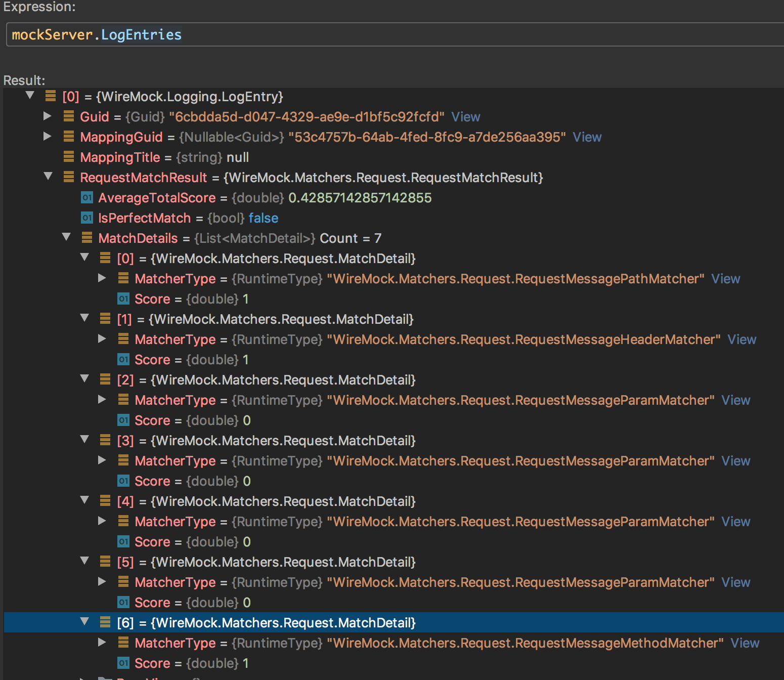Screen dimensions: 784x680
Task: Expand the MappingGuid property row
Action: click(48, 136)
